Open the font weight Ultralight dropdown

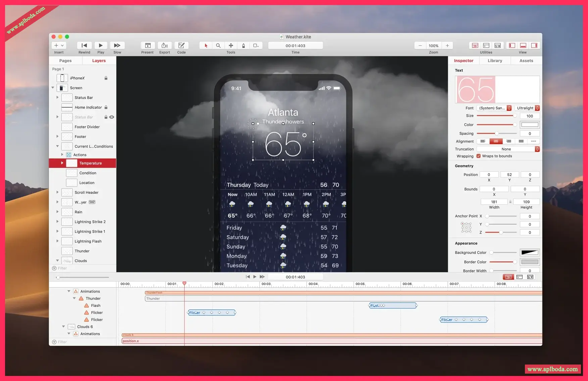527,108
